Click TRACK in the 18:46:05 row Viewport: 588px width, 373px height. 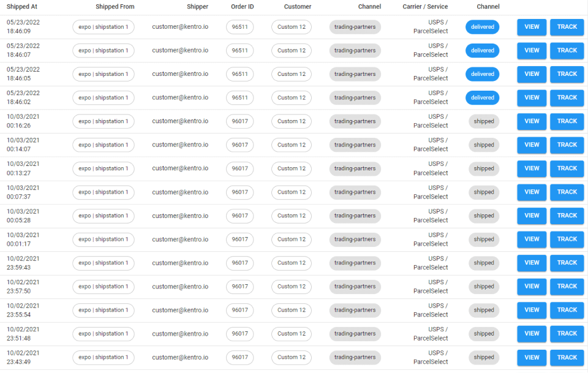coord(567,74)
